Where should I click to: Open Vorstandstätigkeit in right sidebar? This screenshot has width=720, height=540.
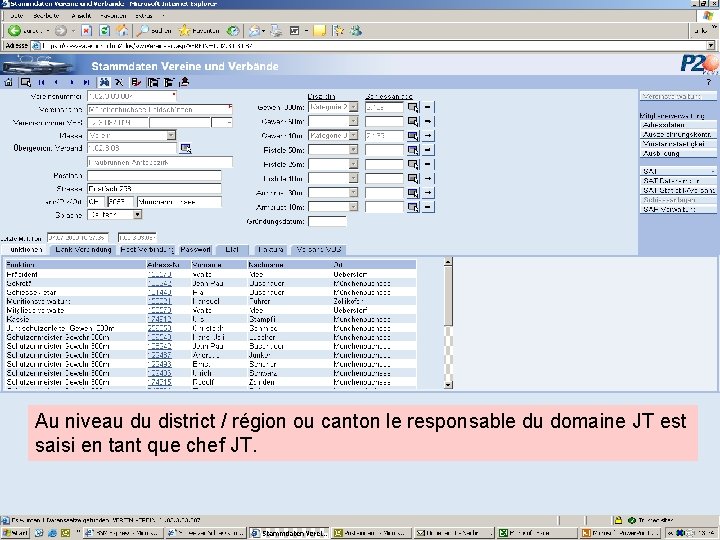click(x=678, y=144)
